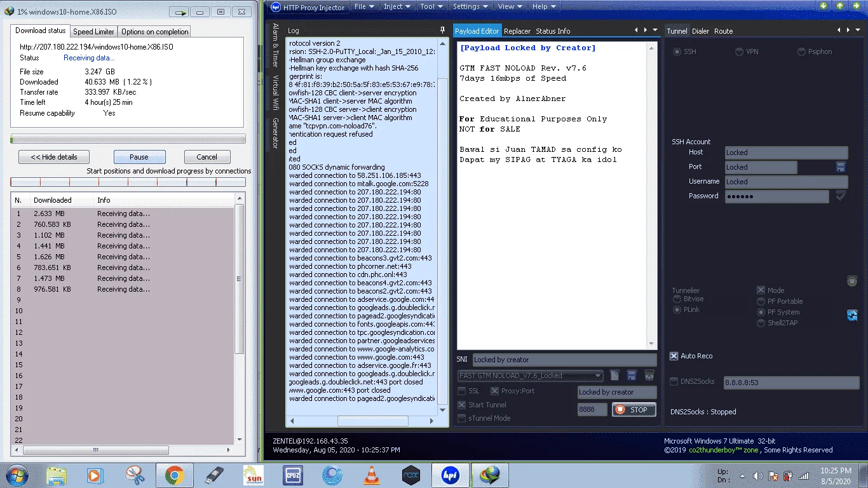Image resolution: width=868 pixels, height=488 pixels.
Task: Open the tab list dropdown of Payload Editor panel
Action: click(x=656, y=30)
